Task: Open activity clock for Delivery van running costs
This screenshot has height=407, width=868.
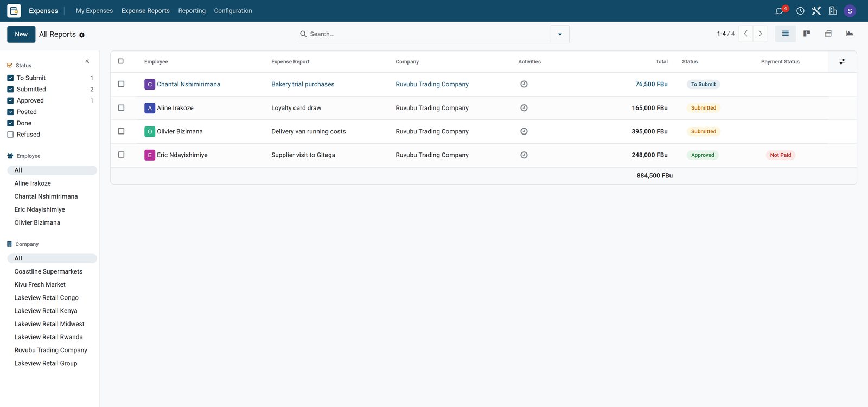Action: click(x=524, y=131)
